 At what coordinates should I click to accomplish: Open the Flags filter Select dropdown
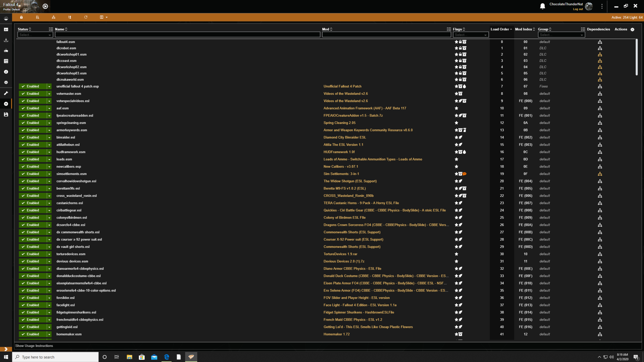(471, 35)
